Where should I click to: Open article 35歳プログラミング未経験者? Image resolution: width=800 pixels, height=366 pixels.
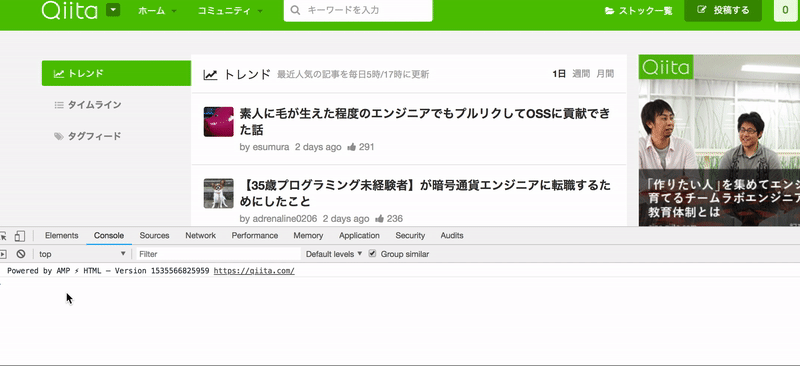click(424, 193)
